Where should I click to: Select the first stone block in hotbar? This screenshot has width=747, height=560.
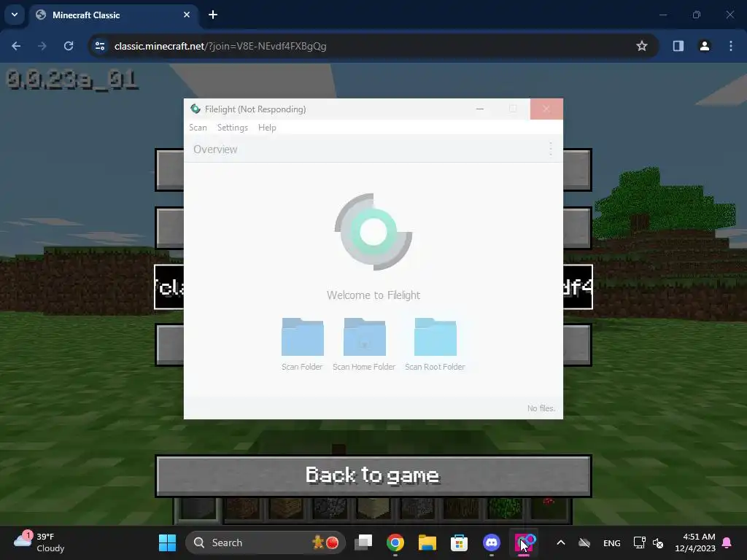[x=198, y=510]
